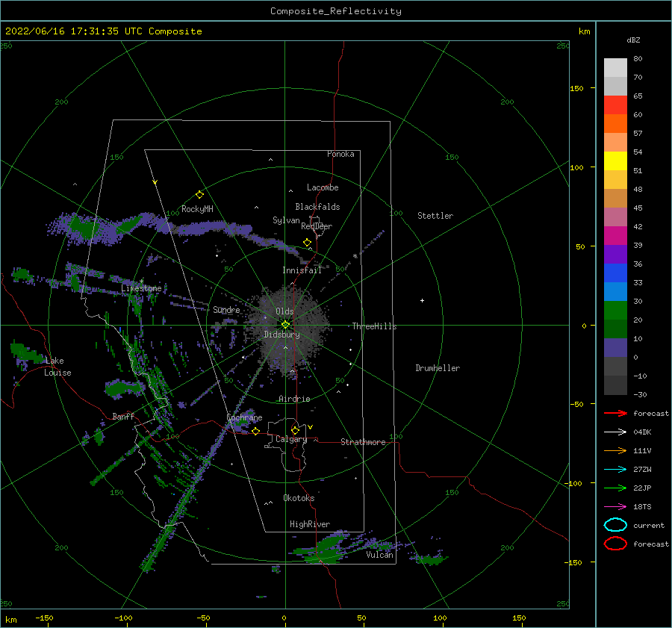Viewport: 672px width, 628px height.
Task: Click the cyan 27ZW arrow legend icon
Action: click(x=615, y=470)
